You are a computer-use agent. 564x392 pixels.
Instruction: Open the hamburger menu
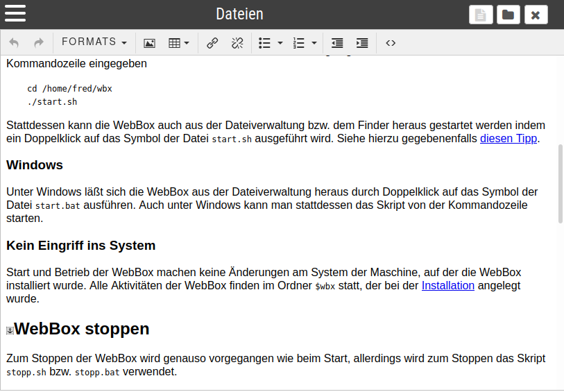click(15, 14)
